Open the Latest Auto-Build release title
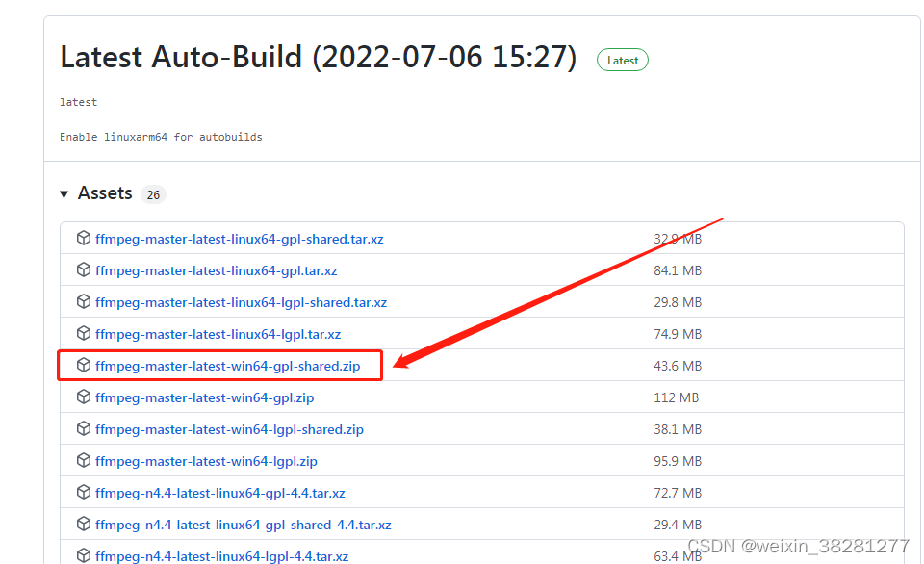 pos(319,58)
